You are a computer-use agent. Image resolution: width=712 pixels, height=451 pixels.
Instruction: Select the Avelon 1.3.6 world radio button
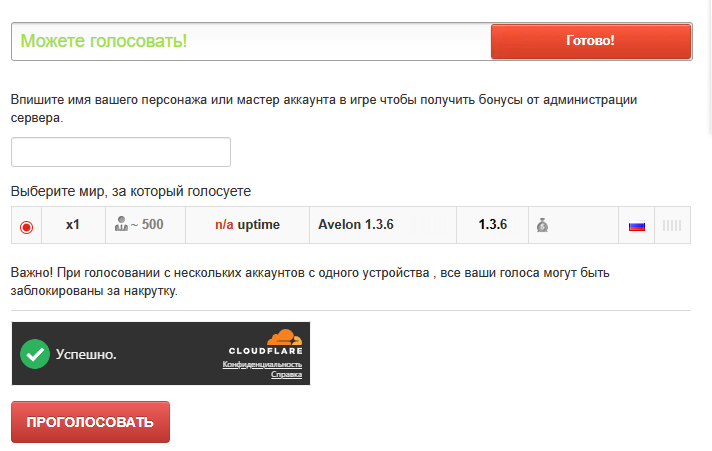point(26,227)
